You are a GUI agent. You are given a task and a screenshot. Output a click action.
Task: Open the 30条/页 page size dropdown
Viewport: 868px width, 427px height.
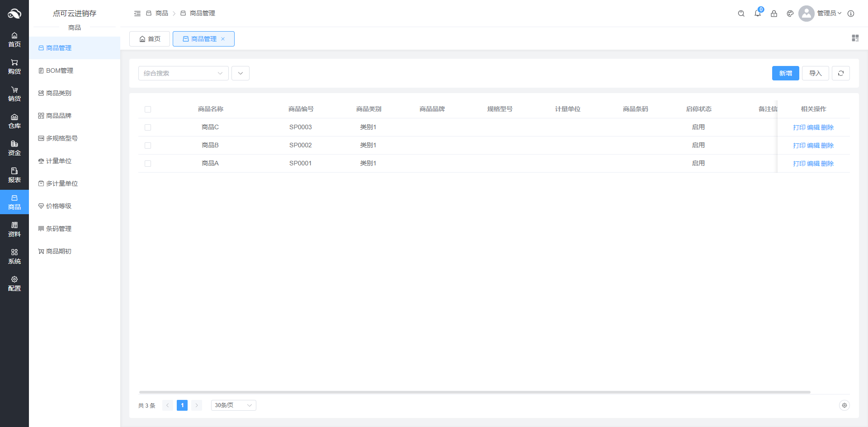233,405
